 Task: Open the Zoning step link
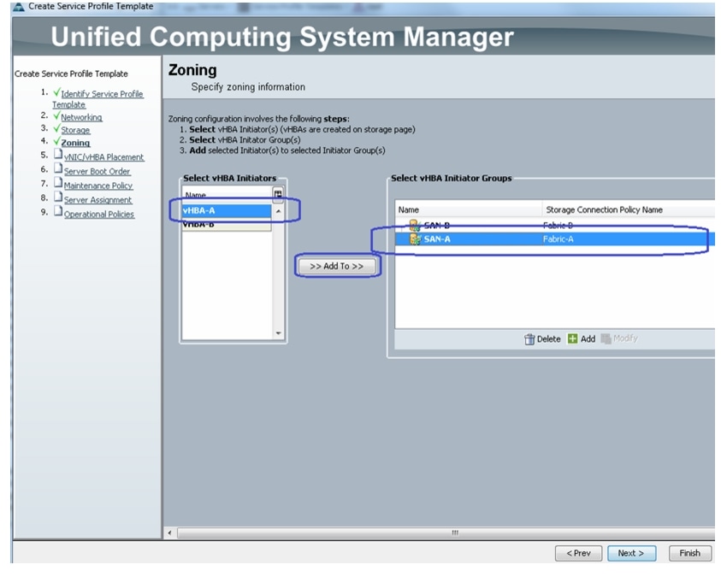(x=75, y=143)
